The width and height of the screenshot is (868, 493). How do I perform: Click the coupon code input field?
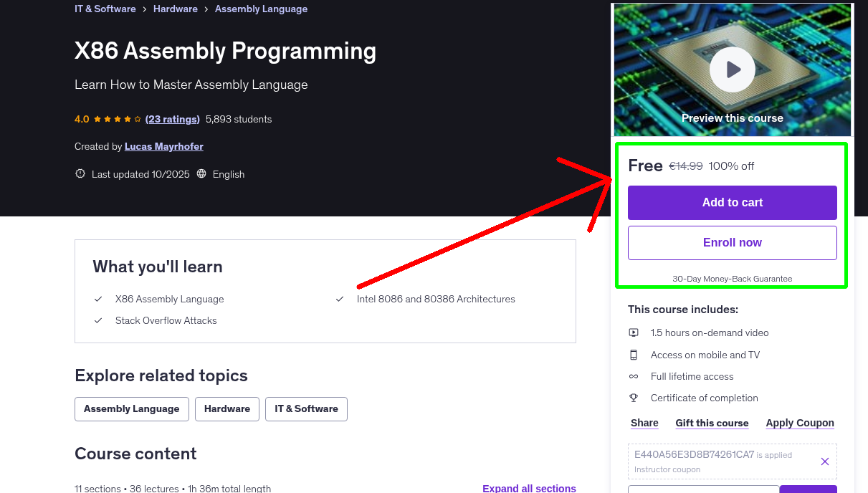click(702, 489)
